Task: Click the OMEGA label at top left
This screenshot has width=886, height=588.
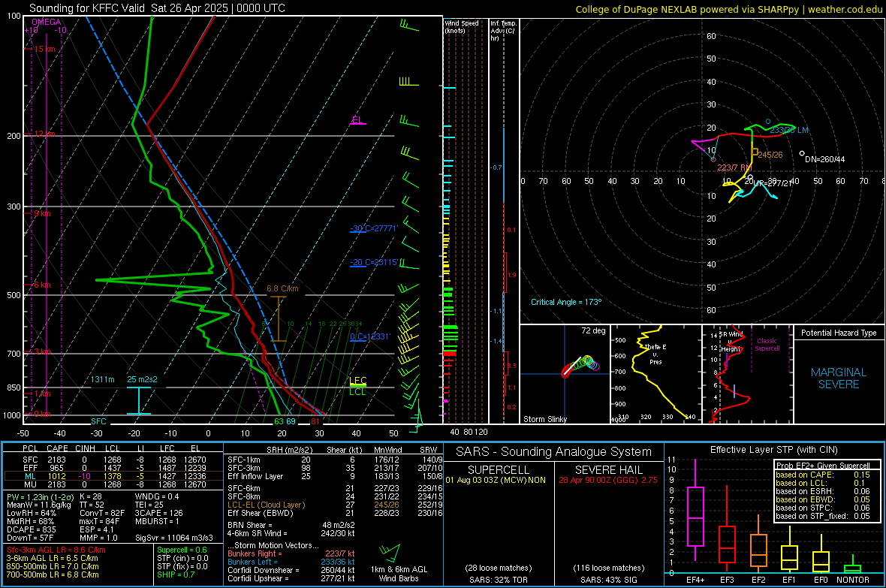Action: coord(47,22)
